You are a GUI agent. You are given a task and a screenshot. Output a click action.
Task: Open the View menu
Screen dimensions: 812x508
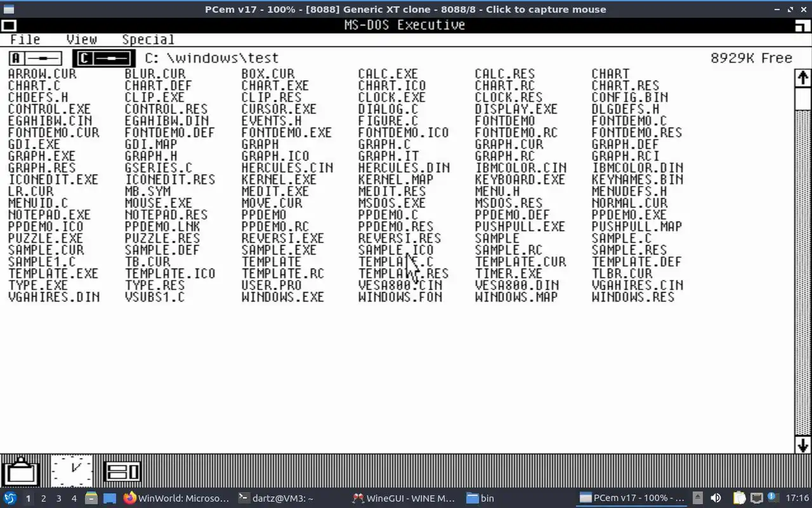[81, 39]
